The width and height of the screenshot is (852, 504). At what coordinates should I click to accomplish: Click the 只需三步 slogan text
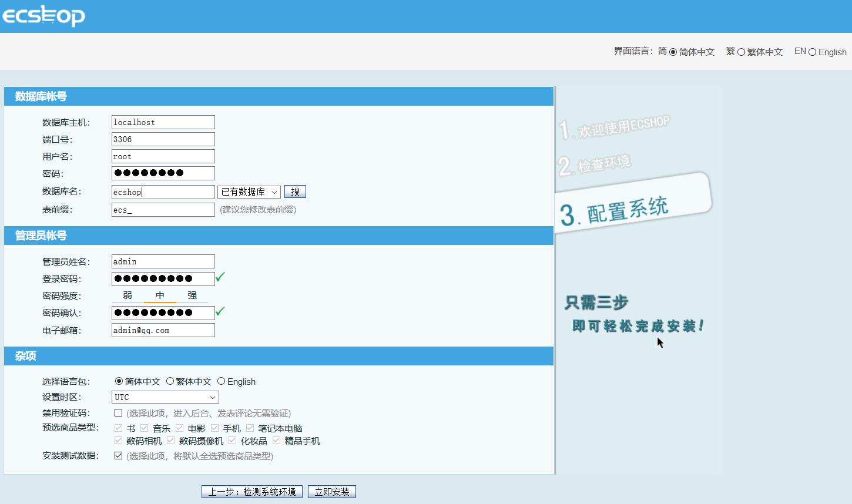(596, 303)
